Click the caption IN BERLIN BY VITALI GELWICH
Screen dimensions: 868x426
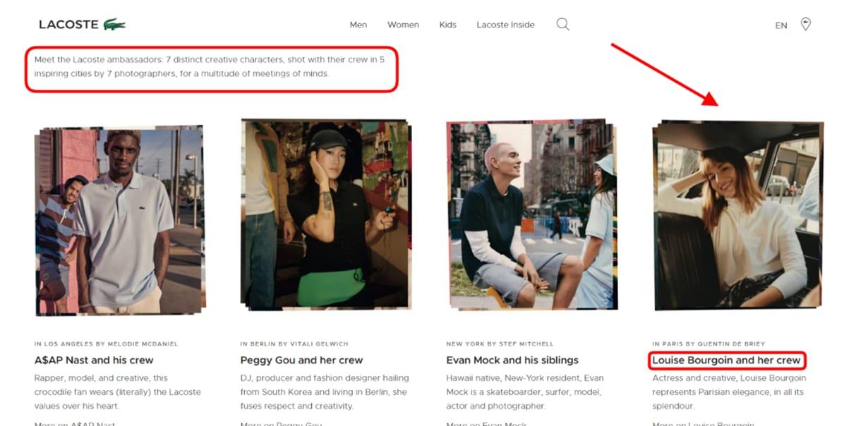(x=294, y=344)
